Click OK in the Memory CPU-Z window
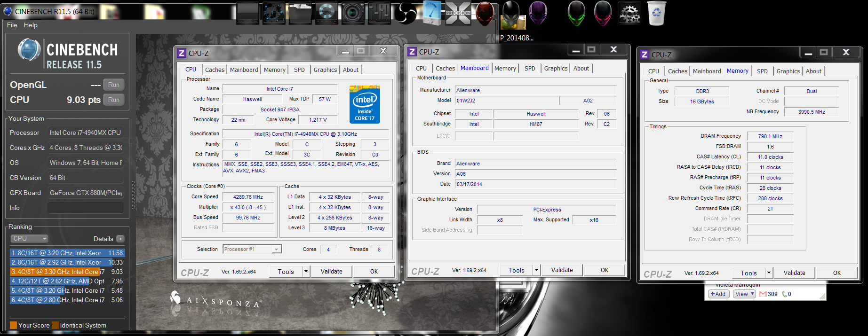 [x=837, y=273]
